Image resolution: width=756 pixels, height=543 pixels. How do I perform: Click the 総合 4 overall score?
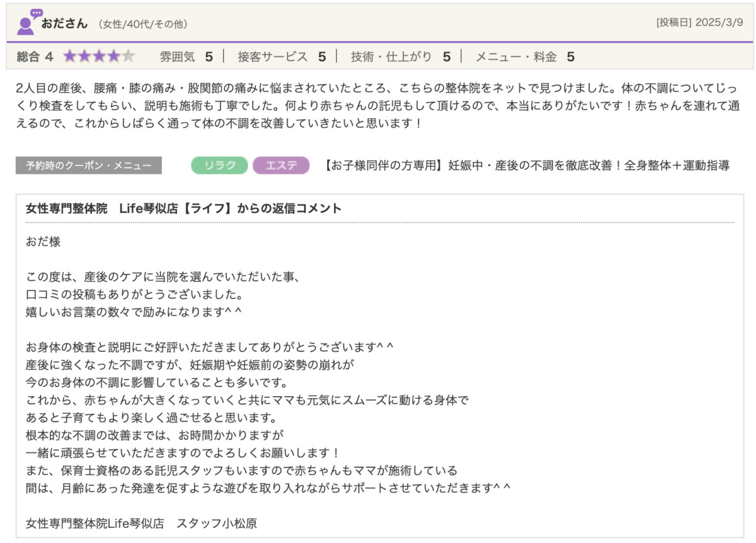(x=35, y=57)
